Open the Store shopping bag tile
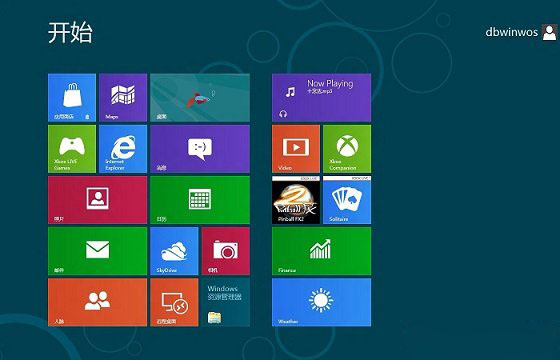560x360 pixels. (x=72, y=98)
